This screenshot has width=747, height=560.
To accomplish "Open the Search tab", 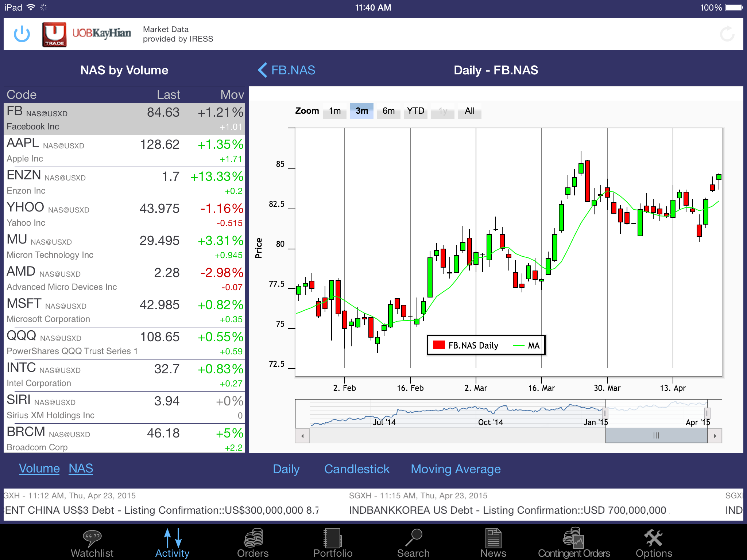I will pos(413,543).
